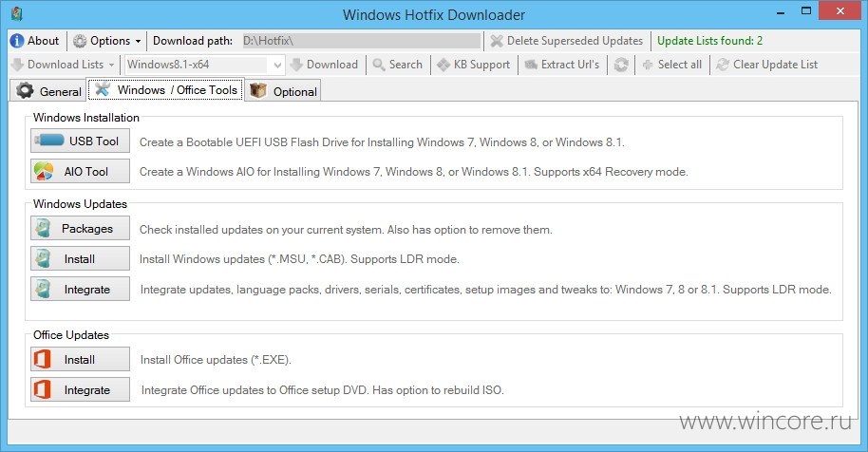
Task: Open the Download Lists dropdown
Action: pos(63,65)
